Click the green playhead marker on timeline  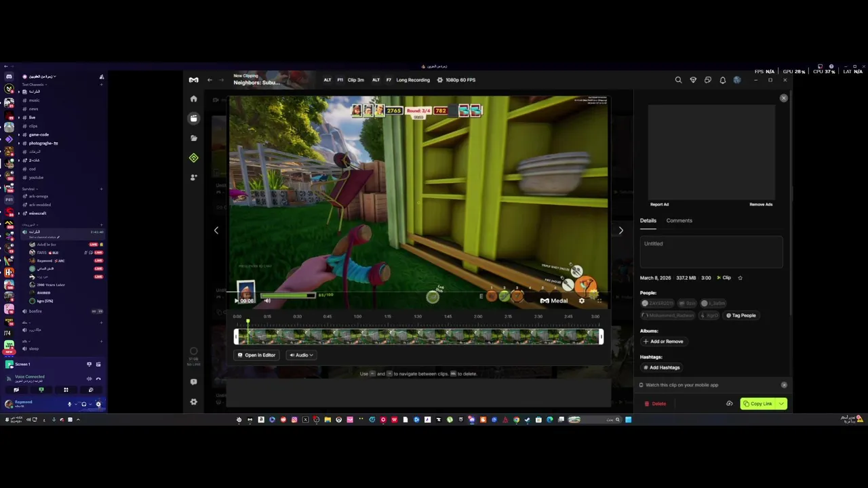tap(248, 321)
